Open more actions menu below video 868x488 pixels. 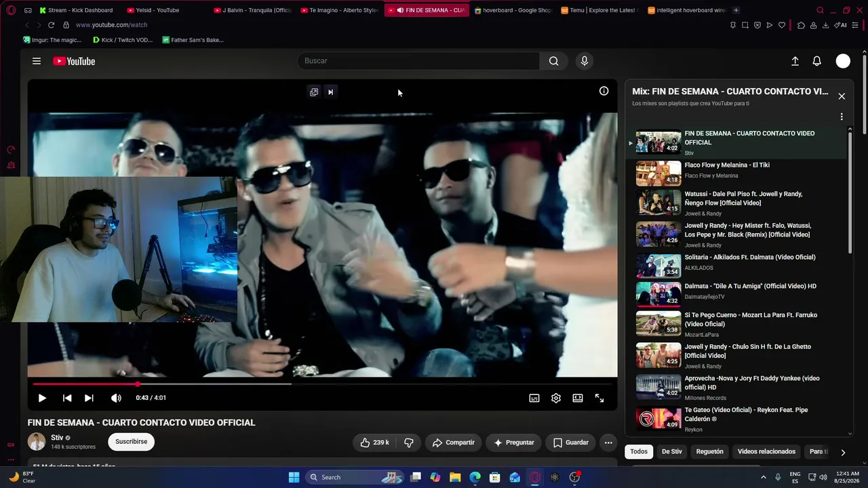(x=608, y=443)
